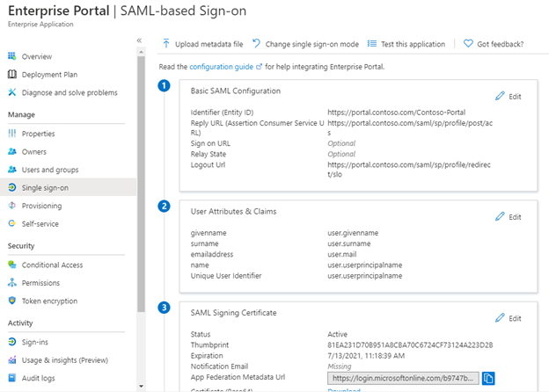Screen dimensions: 549x392
Task: Click pencil icon in SAML Signing Certificate
Action: coord(500,318)
